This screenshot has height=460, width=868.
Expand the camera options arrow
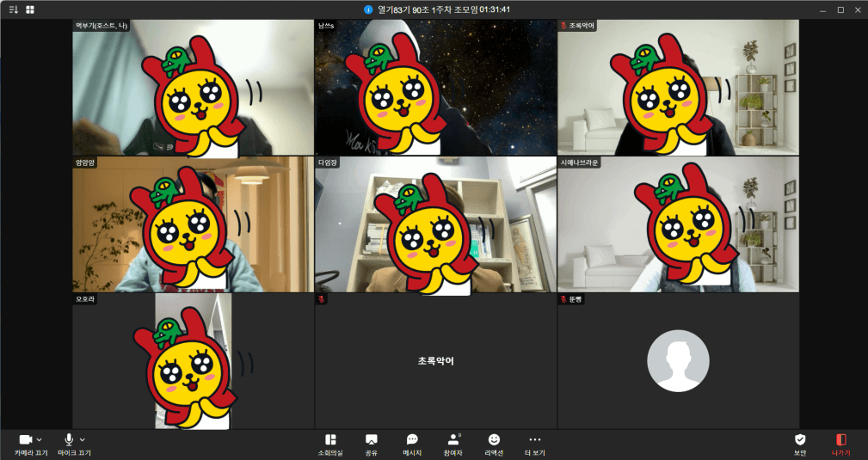tap(40, 439)
